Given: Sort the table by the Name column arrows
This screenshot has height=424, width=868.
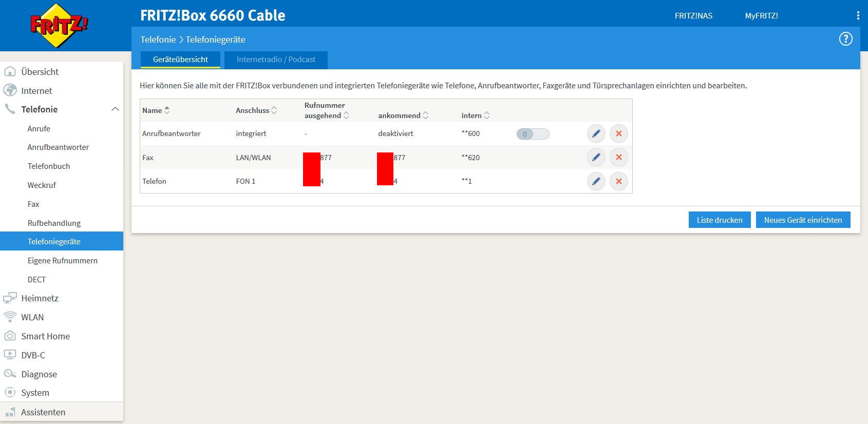Looking at the screenshot, I should [x=166, y=110].
